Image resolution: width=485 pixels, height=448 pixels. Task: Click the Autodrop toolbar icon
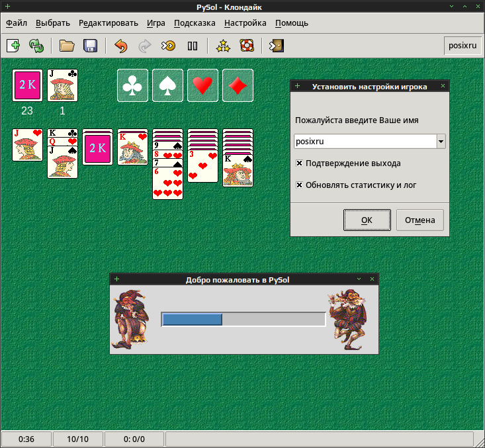[x=168, y=46]
